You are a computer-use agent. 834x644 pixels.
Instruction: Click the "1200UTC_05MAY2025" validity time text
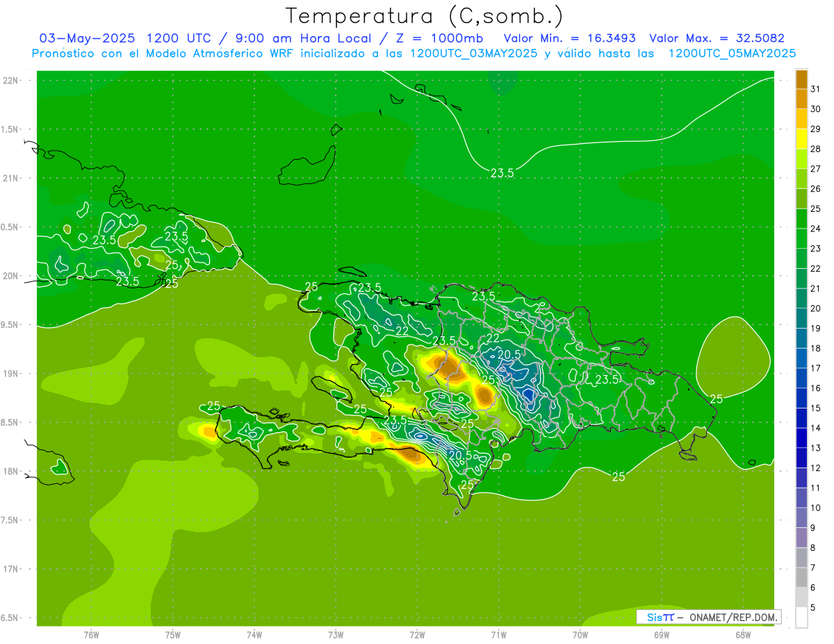732,53
